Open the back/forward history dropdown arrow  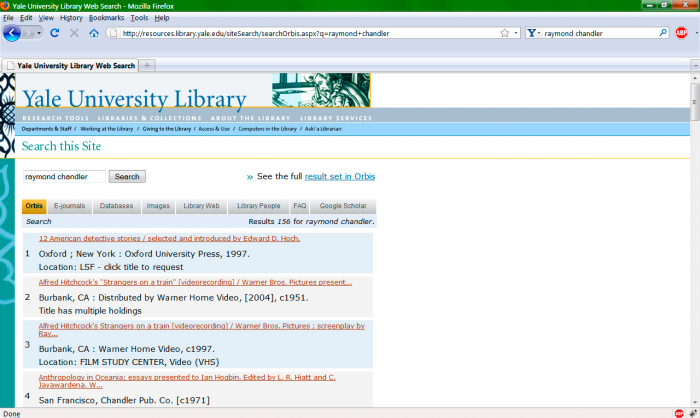pos(39,33)
